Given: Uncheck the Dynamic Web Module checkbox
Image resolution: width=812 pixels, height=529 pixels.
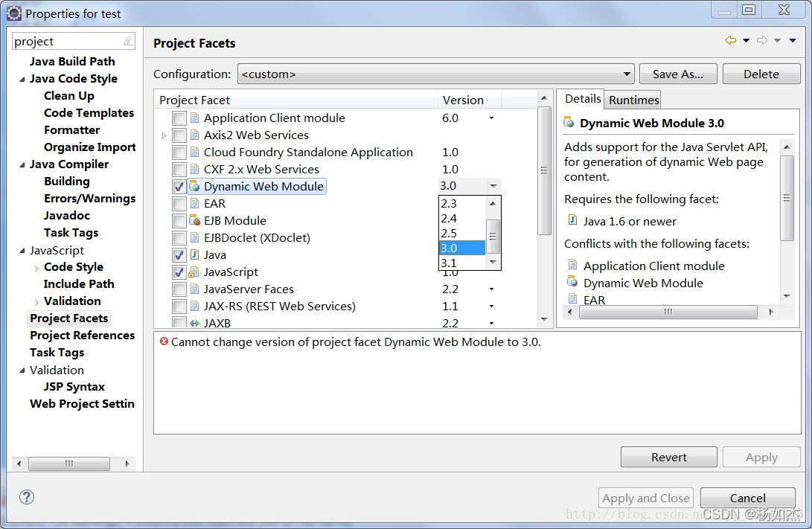Looking at the screenshot, I should [x=179, y=187].
